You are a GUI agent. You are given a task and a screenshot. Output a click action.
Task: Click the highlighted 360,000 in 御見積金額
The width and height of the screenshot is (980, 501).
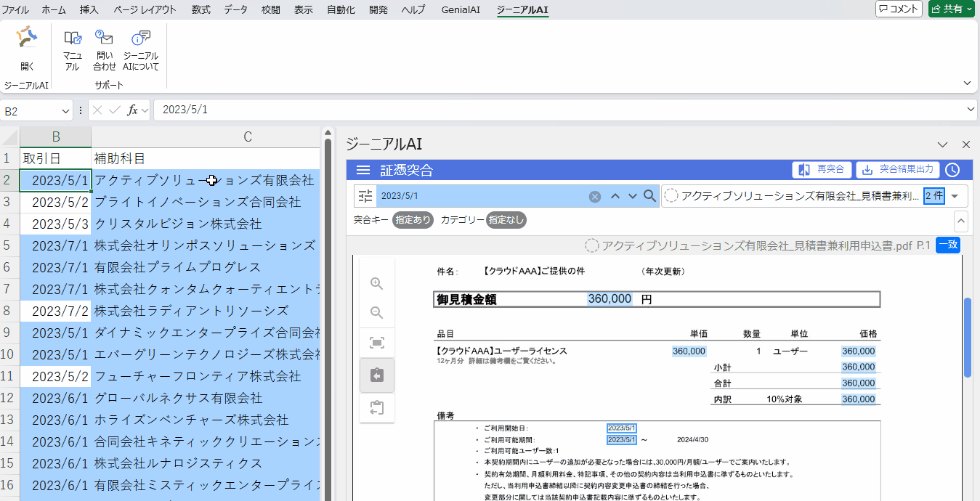(x=610, y=299)
